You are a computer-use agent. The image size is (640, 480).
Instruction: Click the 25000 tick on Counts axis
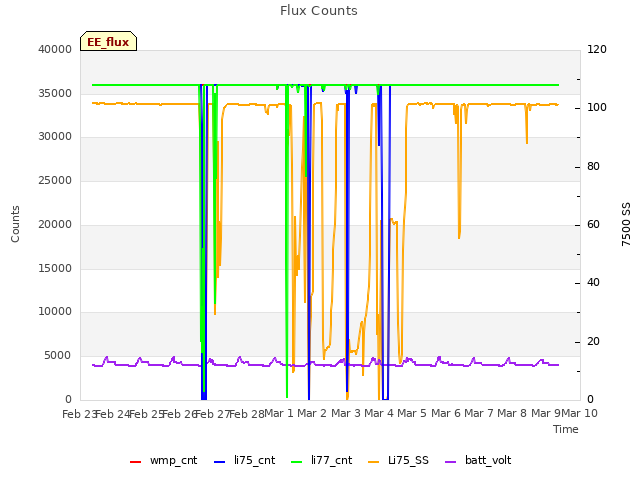[x=55, y=180]
